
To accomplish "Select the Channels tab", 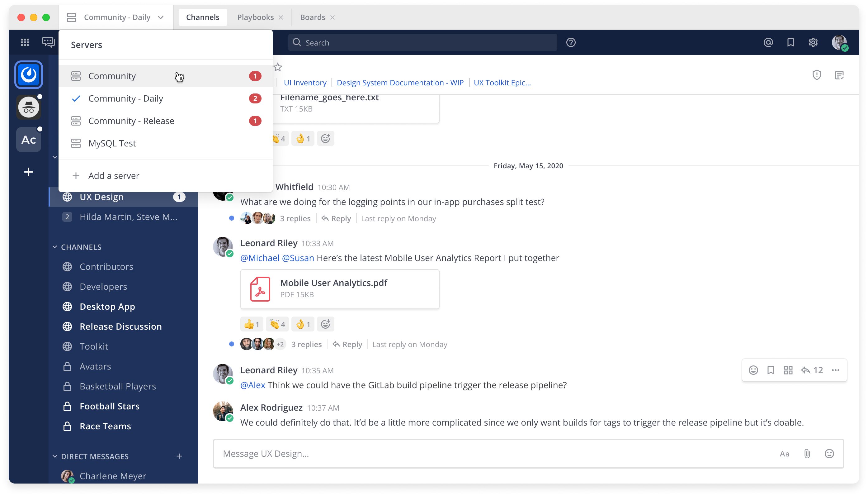I will pos(202,17).
